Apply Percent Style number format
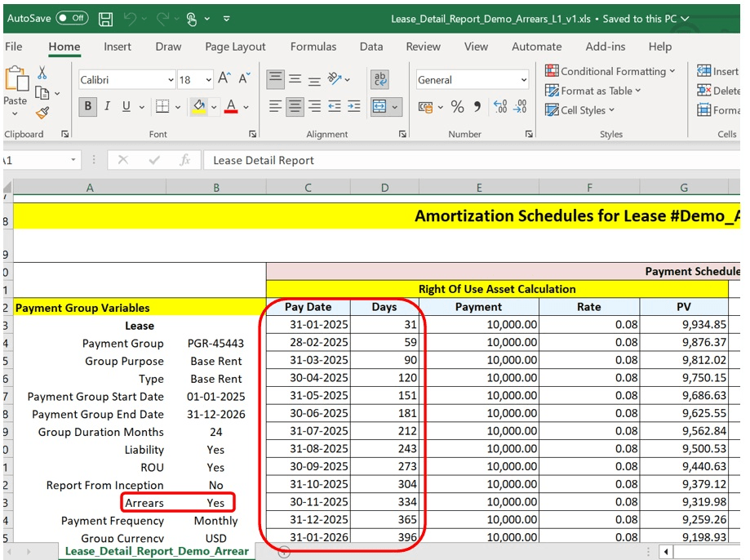The height and width of the screenshot is (560, 750). pyautogui.click(x=457, y=107)
